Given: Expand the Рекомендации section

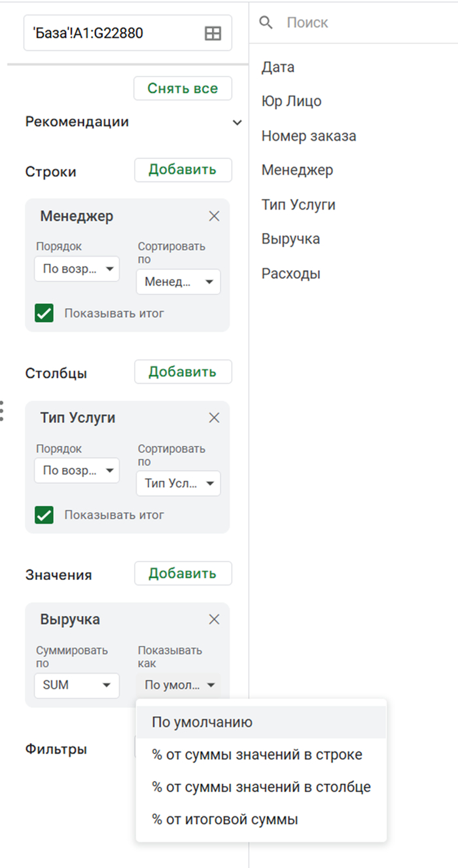Looking at the screenshot, I should (238, 122).
